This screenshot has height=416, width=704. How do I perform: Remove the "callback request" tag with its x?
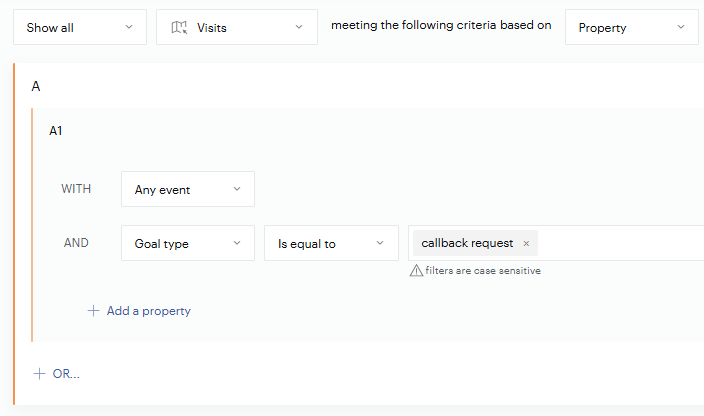click(526, 244)
